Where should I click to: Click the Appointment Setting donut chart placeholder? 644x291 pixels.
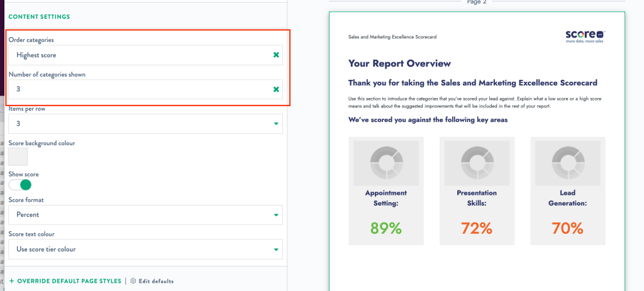click(x=386, y=163)
